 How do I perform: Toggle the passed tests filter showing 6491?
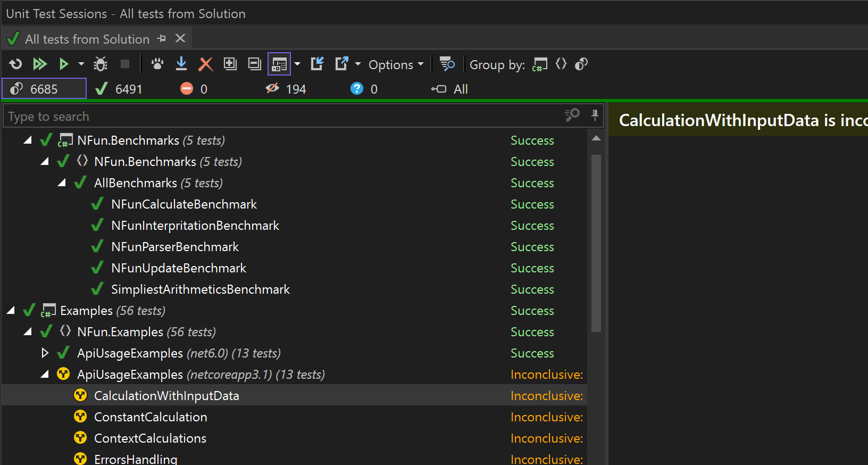pyautogui.click(x=119, y=89)
